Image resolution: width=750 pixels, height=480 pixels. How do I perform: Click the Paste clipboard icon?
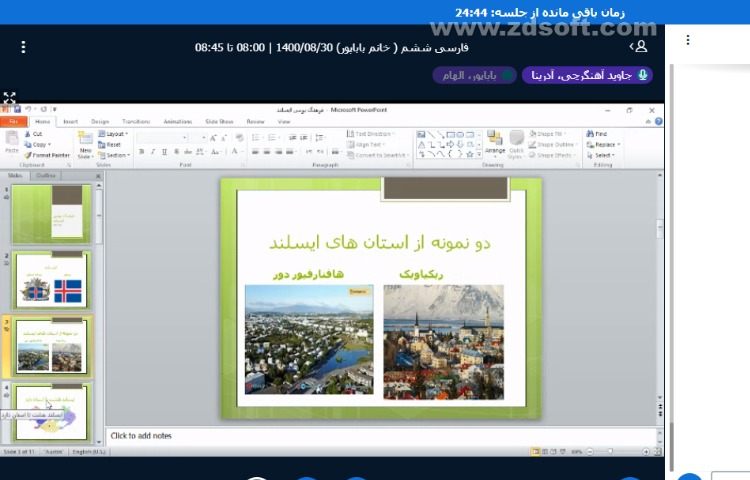pyautogui.click(x=11, y=139)
